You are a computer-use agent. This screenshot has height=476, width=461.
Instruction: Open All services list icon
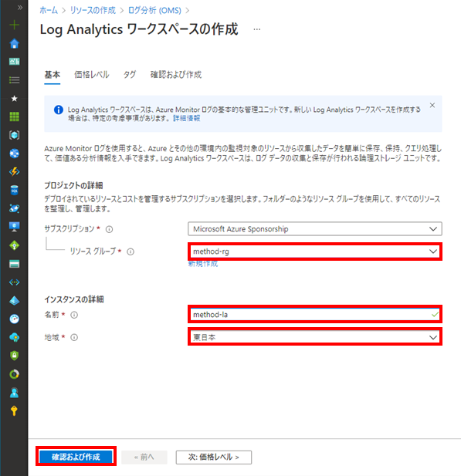[14, 80]
